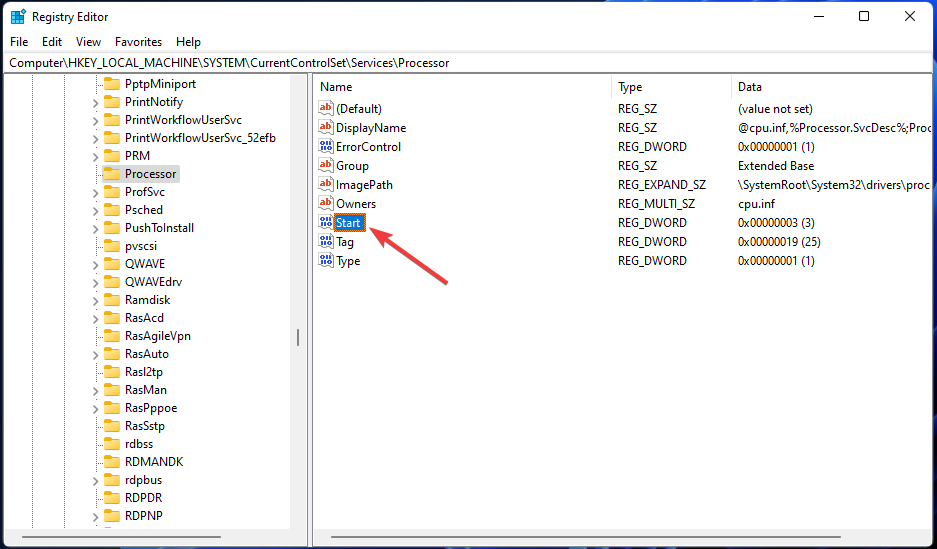The image size is (937, 549).
Task: Select the ImagePath string value icon
Action: (x=326, y=185)
